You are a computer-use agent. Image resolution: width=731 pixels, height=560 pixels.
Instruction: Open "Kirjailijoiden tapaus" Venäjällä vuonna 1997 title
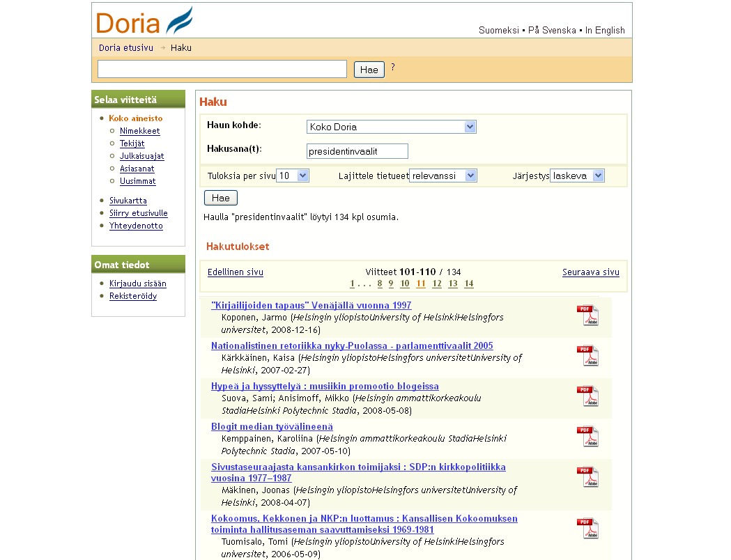point(311,306)
